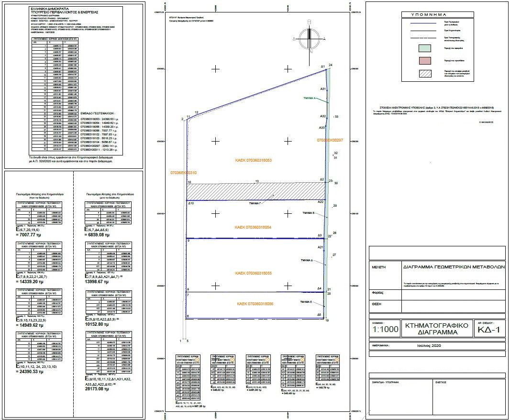
Task: Click the ΚΤΗΜΑΤΟΓΡΑΦΙΚΟ ΔΙΑΓΡΑΜΜΑ title box
Action: pyautogui.click(x=437, y=329)
